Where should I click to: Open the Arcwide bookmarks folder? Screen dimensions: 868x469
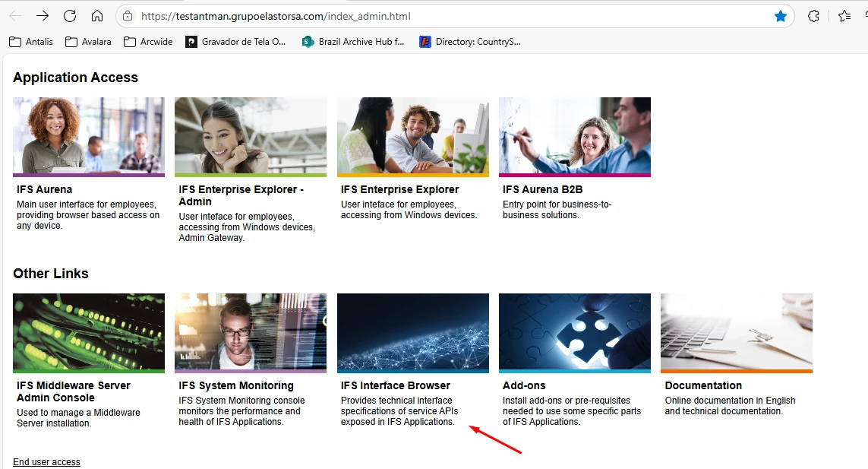tap(148, 42)
